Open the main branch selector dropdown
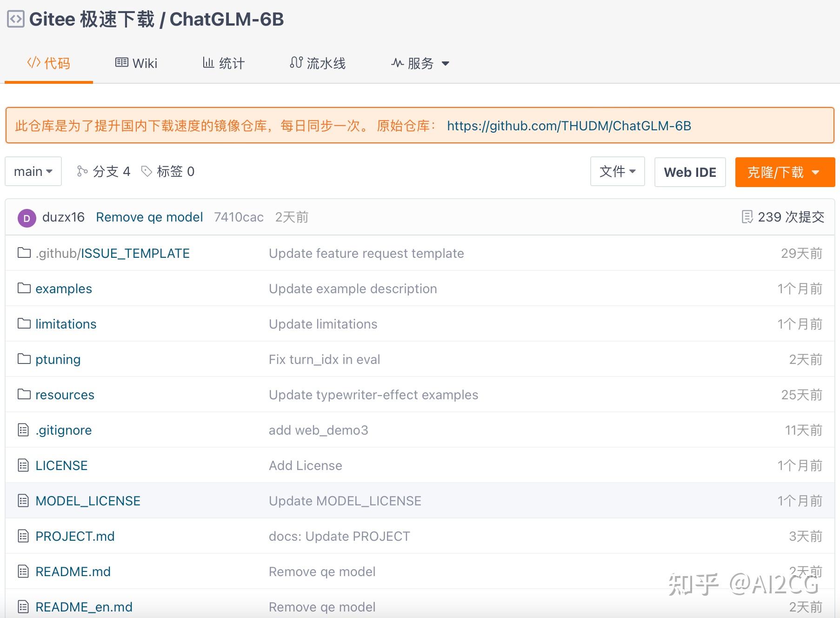840x618 pixels. (33, 171)
